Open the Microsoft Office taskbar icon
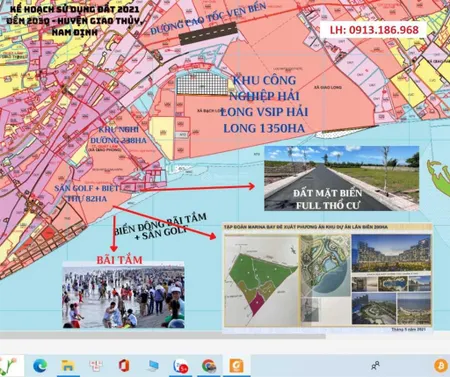This screenshot has height=377, width=450. click(124, 366)
